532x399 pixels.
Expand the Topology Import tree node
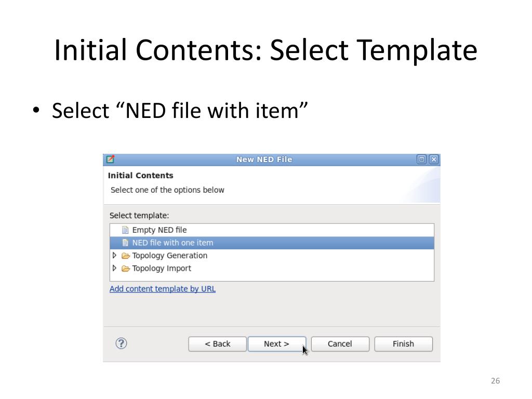[114, 268]
